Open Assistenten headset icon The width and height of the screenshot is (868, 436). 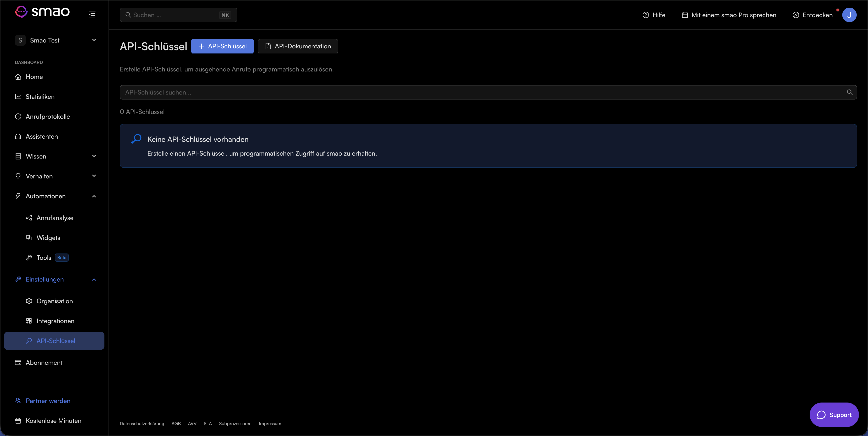coord(18,137)
